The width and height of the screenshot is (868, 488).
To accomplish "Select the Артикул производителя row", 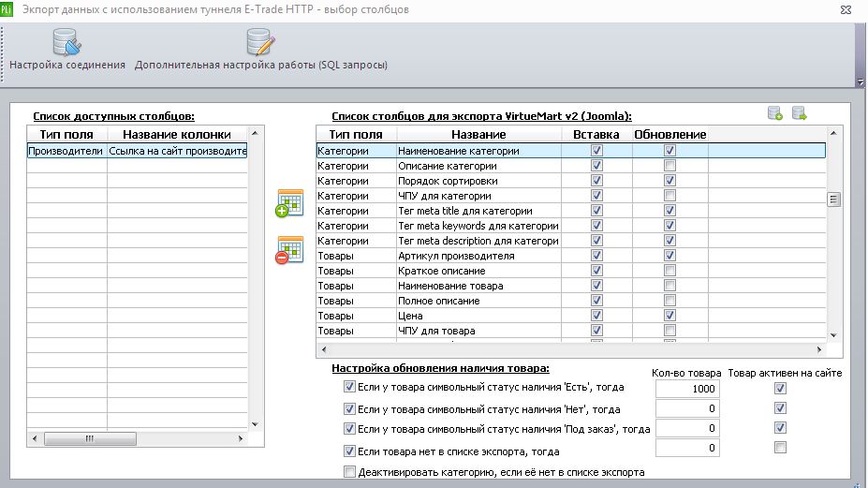I will [571, 256].
